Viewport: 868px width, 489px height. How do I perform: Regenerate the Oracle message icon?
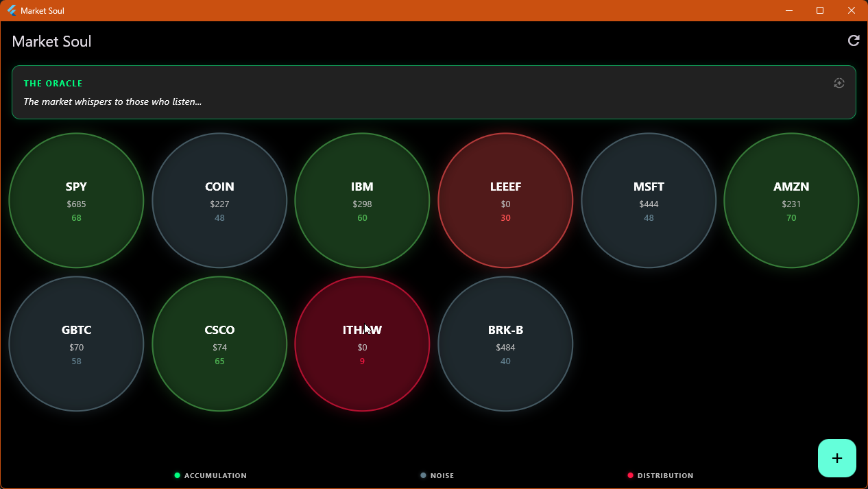[839, 83]
